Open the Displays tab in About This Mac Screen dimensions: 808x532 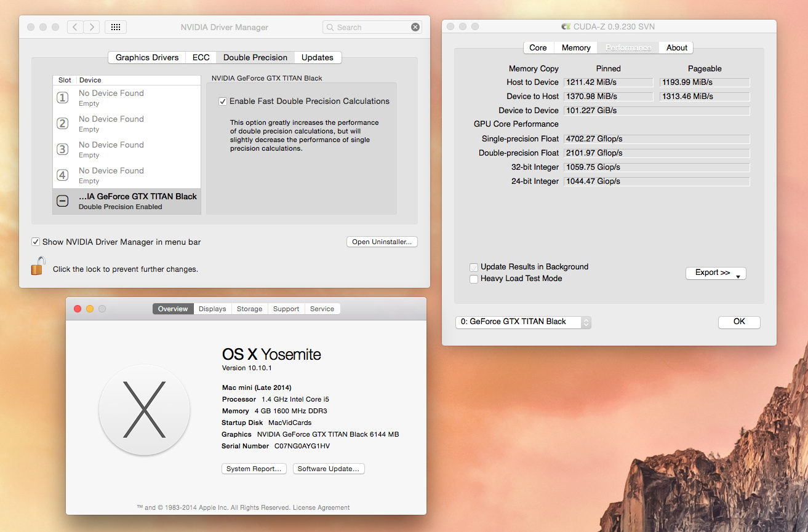coord(212,309)
